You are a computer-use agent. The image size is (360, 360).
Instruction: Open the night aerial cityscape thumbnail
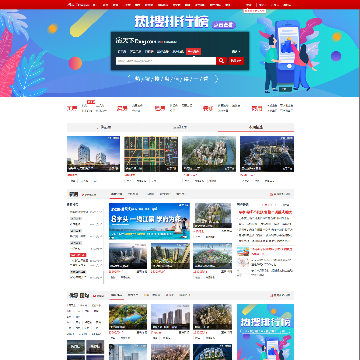(267, 154)
